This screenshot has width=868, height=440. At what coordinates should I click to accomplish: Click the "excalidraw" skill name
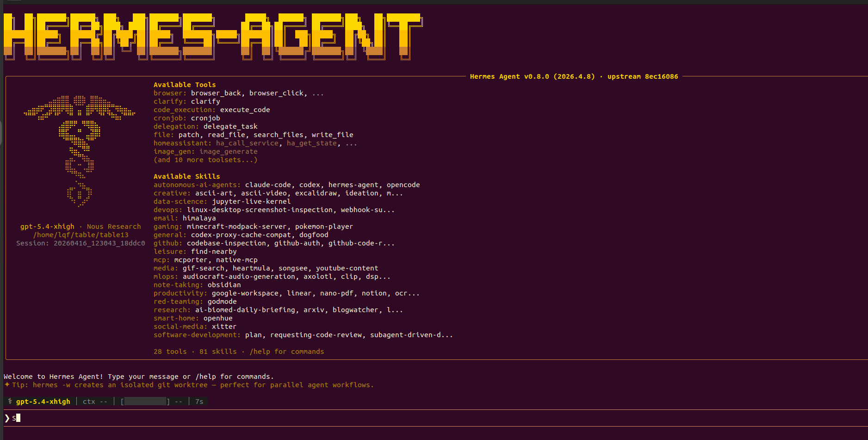coord(316,193)
